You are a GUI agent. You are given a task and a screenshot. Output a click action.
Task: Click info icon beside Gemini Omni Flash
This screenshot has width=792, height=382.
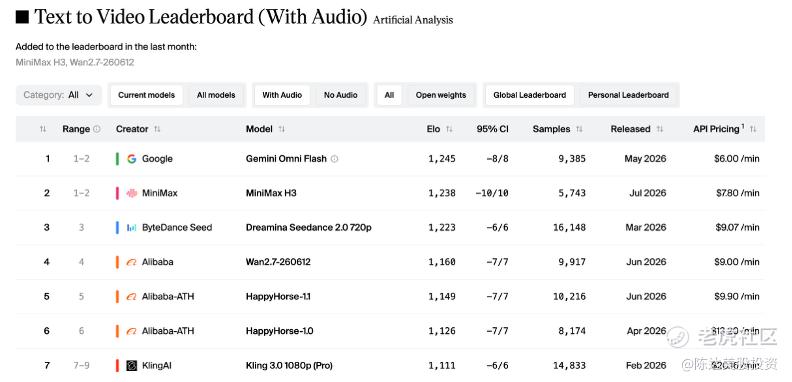tap(334, 159)
